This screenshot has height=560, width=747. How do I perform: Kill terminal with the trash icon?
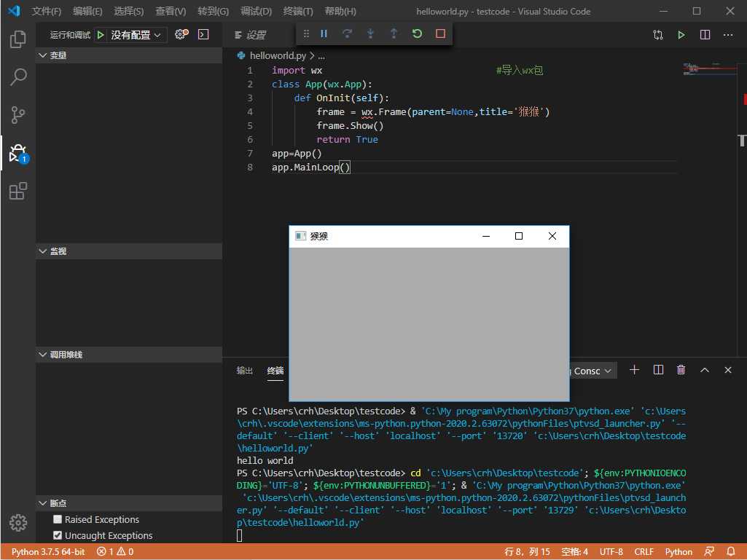pyautogui.click(x=681, y=370)
